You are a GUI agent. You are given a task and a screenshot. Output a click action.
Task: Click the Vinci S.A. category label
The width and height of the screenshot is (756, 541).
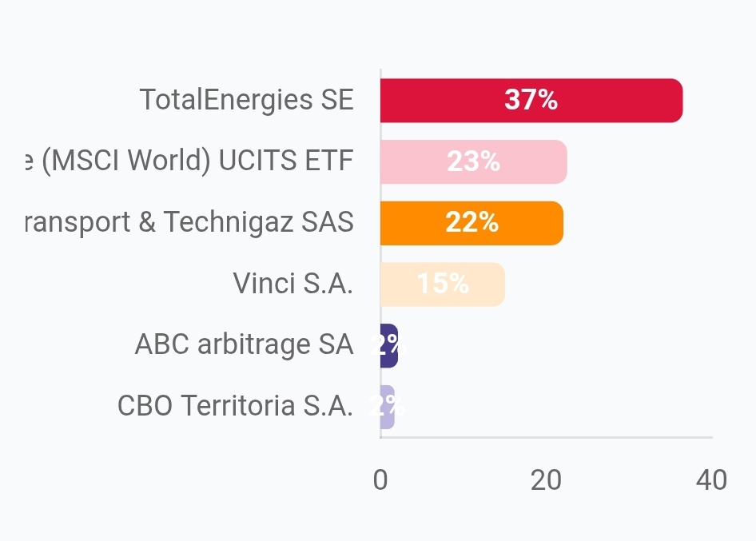[x=292, y=284]
